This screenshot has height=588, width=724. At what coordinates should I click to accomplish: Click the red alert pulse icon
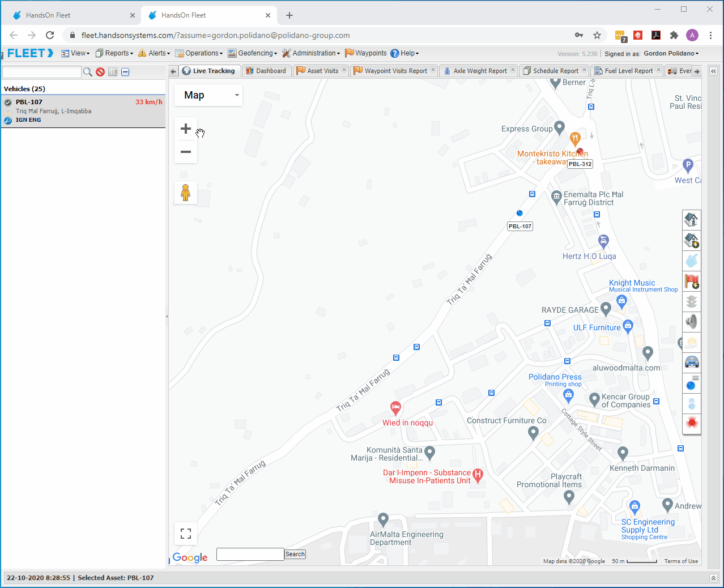click(x=692, y=423)
